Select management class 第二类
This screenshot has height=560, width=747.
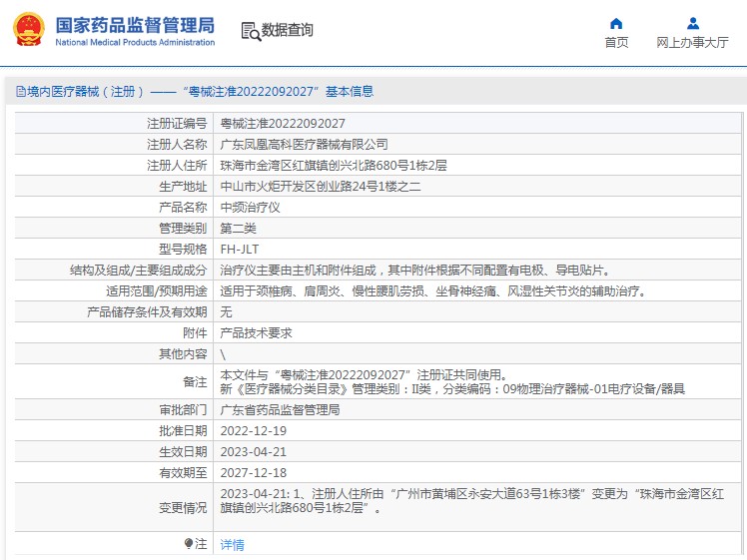[239, 229]
